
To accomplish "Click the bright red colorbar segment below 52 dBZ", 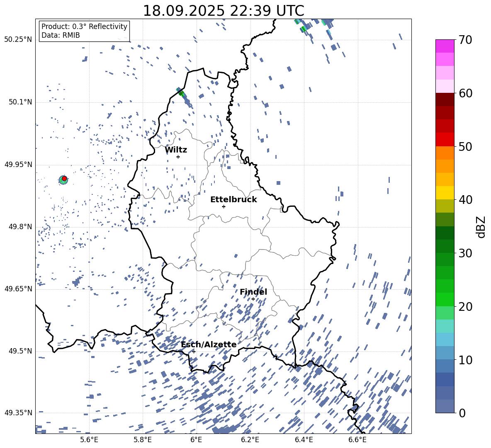I will [x=445, y=140].
